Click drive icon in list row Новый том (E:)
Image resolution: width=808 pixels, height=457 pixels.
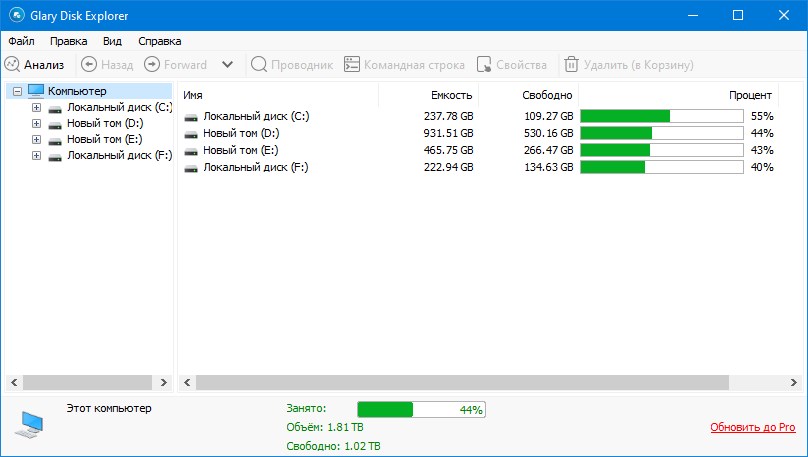(x=191, y=151)
